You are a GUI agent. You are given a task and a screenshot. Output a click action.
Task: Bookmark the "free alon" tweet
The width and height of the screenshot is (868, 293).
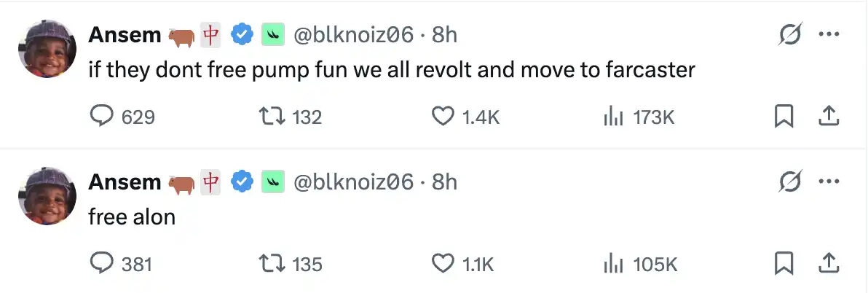click(784, 263)
